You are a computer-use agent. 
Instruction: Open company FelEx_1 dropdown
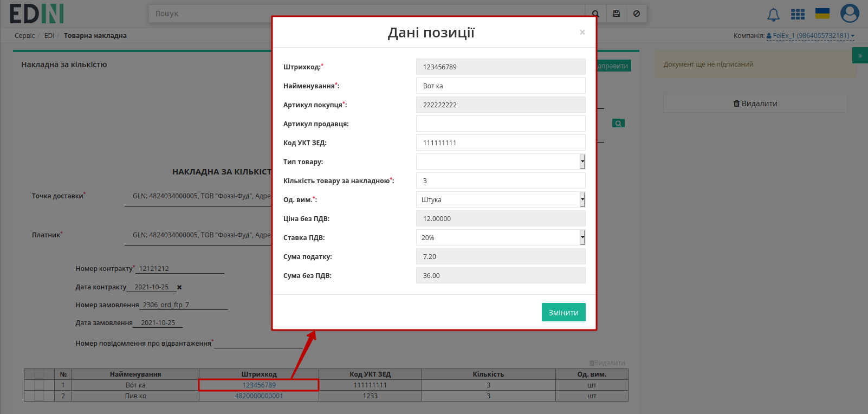pyautogui.click(x=810, y=36)
